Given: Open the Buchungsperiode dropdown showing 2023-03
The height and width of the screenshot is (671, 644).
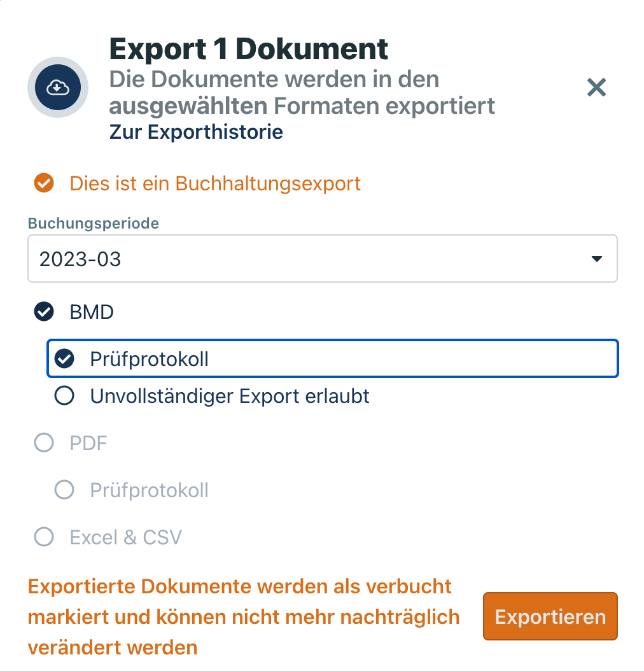Looking at the screenshot, I should tap(312, 259).
